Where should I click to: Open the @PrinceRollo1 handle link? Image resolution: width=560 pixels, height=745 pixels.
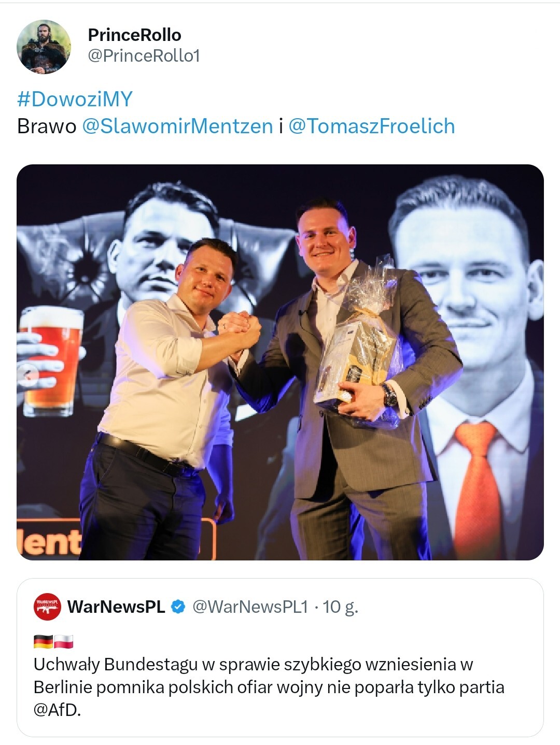(144, 55)
